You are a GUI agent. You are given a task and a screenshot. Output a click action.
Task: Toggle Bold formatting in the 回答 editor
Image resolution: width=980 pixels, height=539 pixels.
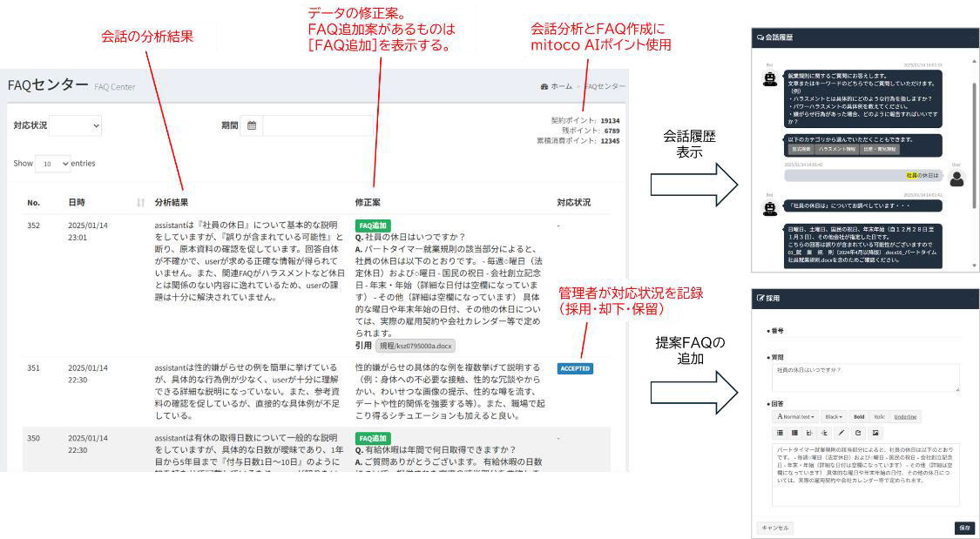860,416
